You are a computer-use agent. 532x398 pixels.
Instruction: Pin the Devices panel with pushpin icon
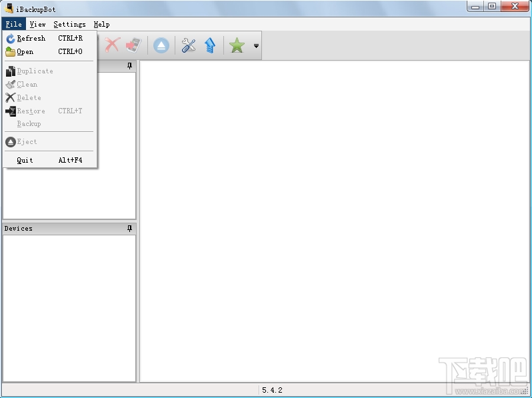(129, 229)
